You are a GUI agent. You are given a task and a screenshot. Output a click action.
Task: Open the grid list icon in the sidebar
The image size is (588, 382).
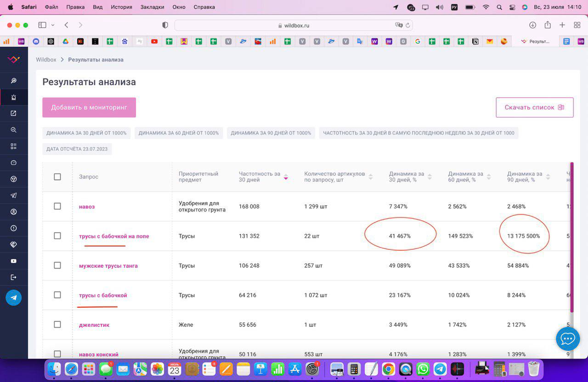[x=14, y=146]
